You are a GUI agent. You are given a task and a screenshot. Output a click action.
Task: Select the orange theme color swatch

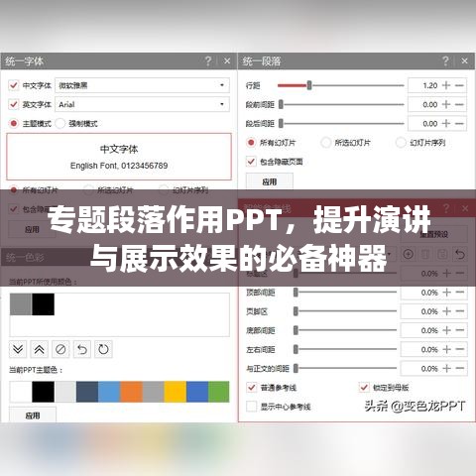[x=131, y=392]
